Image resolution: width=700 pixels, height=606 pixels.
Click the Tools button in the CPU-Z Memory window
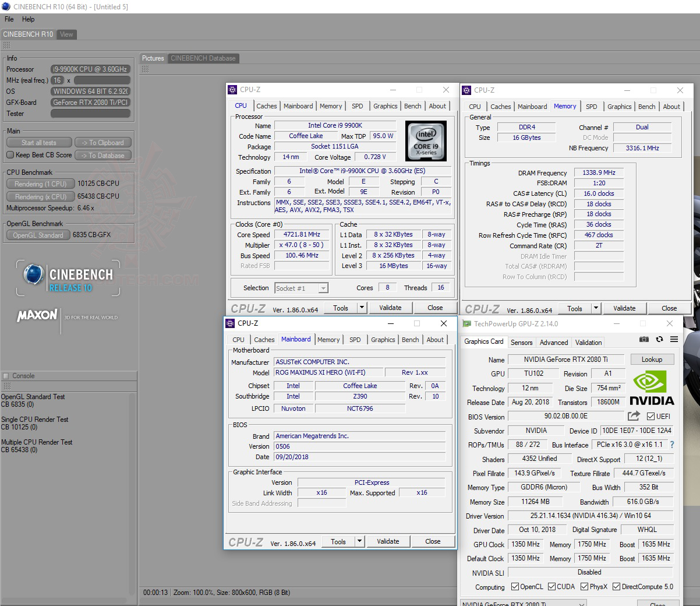[x=575, y=308]
